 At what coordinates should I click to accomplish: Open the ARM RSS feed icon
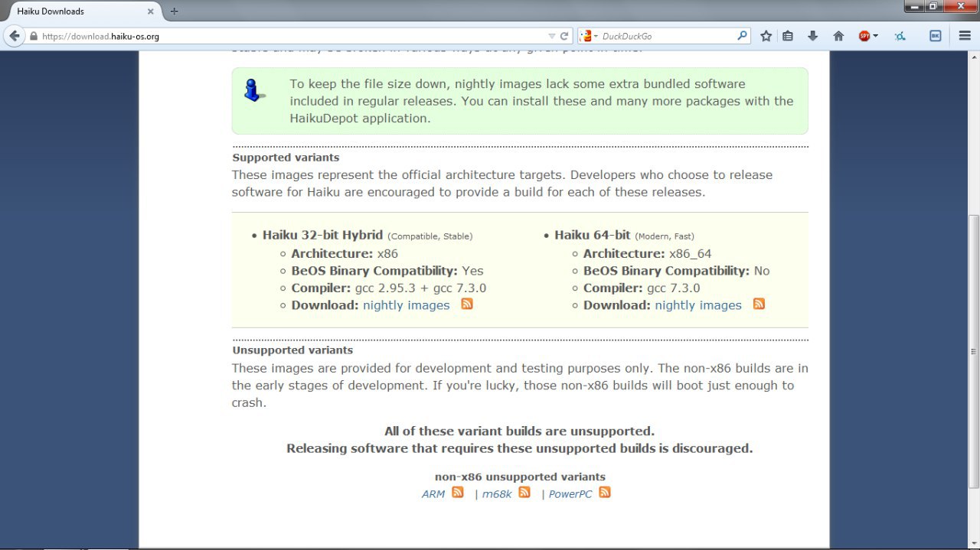(458, 493)
